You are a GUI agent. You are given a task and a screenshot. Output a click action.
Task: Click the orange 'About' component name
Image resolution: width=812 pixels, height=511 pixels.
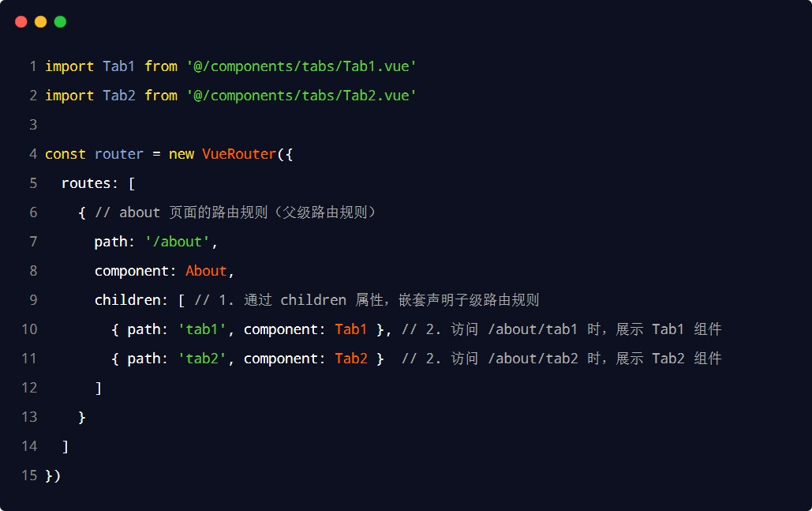[206, 271]
